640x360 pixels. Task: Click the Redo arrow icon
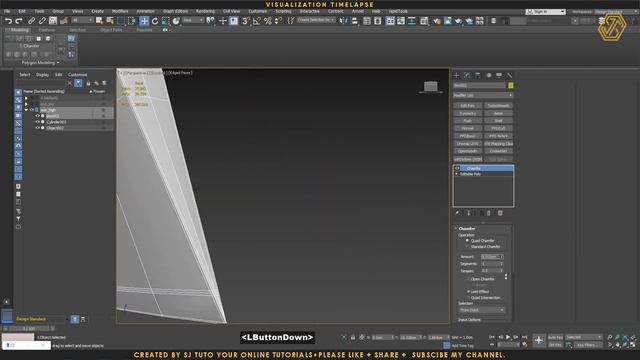tap(19, 21)
